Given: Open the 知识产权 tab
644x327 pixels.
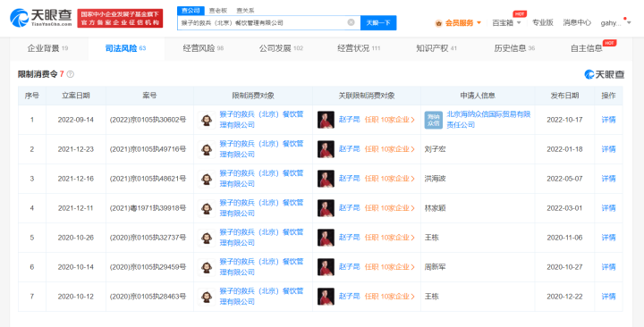Looking at the screenshot, I should click(436, 48).
